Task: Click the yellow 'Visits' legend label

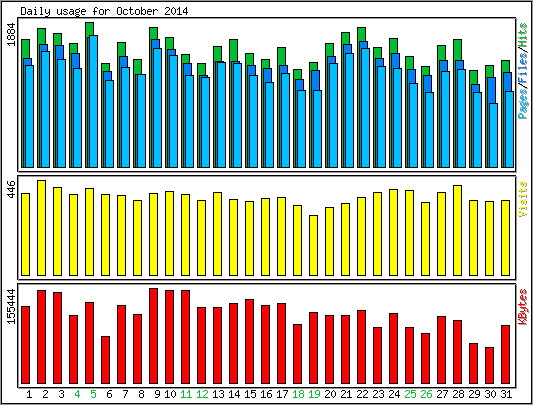Action: click(523, 199)
